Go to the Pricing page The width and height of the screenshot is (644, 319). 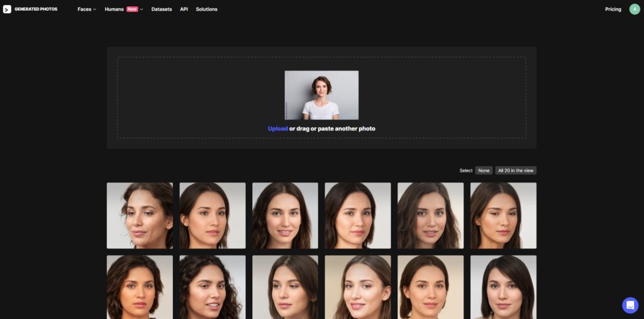tap(613, 9)
